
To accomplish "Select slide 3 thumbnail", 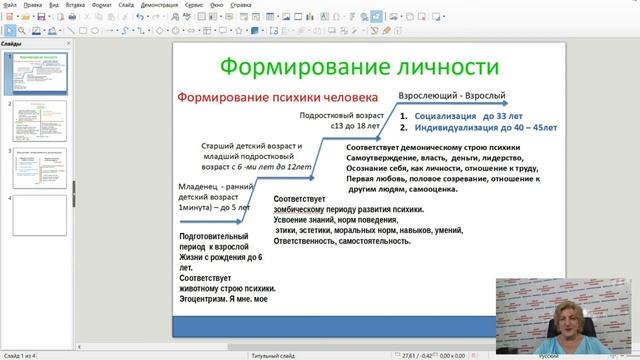I will 40,168.
